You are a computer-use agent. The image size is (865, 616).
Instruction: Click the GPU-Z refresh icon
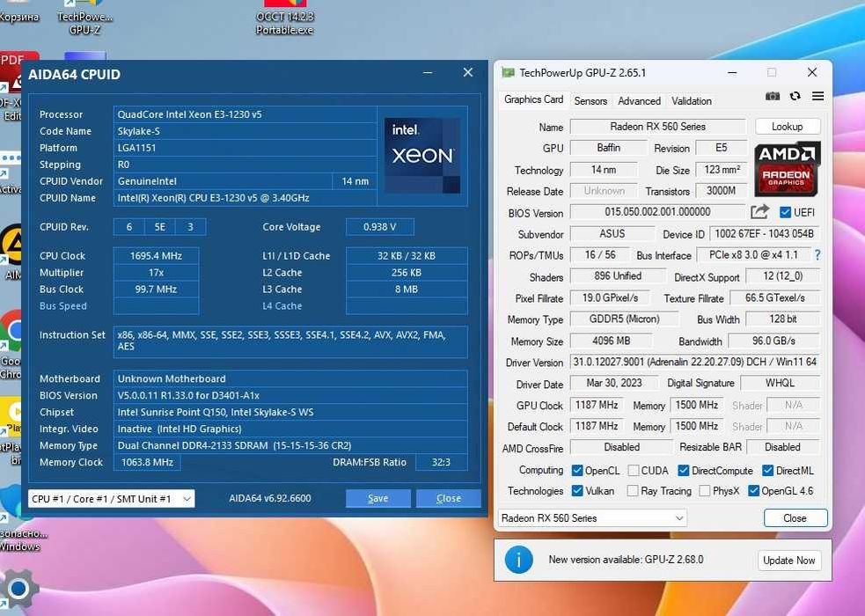click(795, 97)
